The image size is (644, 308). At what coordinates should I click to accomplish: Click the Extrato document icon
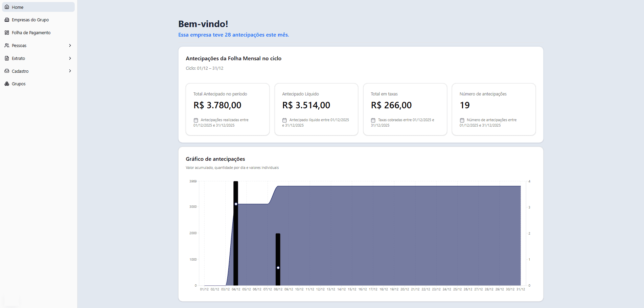tap(7, 59)
